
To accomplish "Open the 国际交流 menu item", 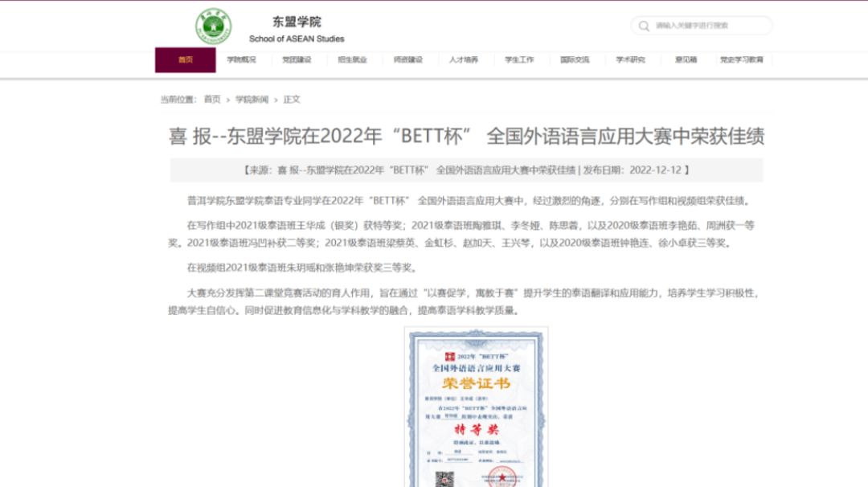I will pos(575,61).
